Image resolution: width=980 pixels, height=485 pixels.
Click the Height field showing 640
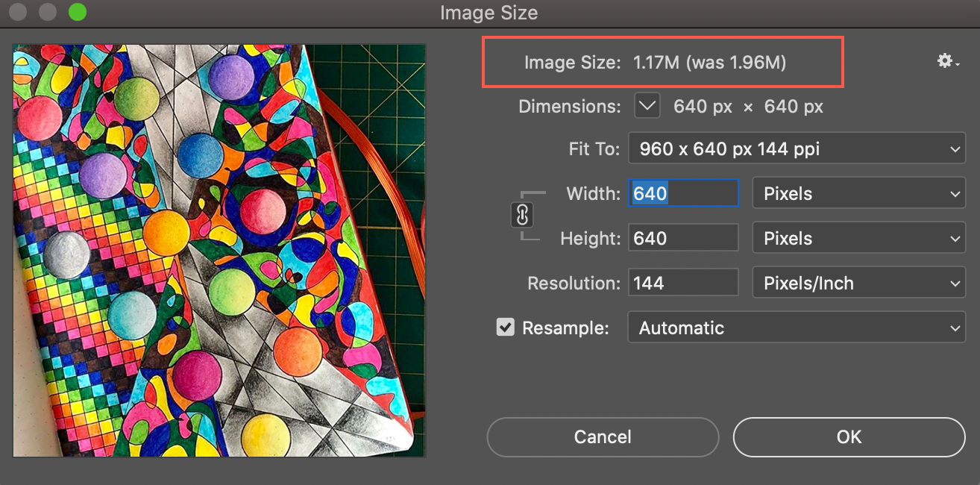pyautogui.click(x=682, y=237)
